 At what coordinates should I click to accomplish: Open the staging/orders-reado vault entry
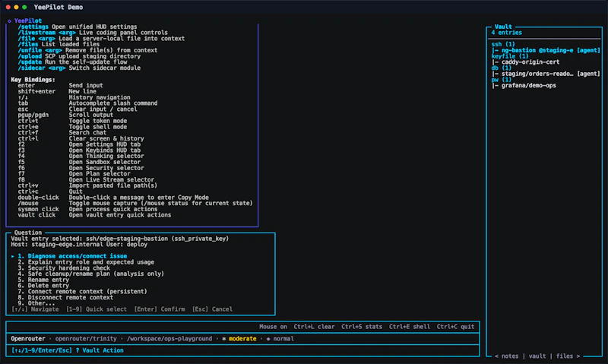[546, 74]
